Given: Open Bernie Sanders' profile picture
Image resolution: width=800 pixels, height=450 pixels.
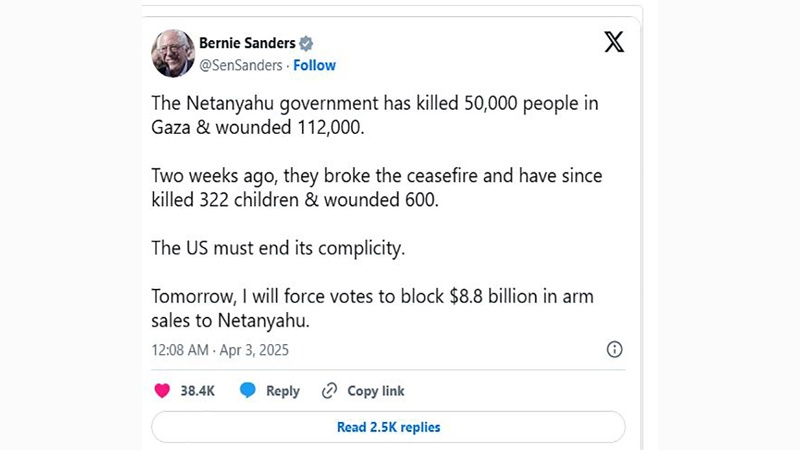Looking at the screenshot, I should click(x=173, y=54).
